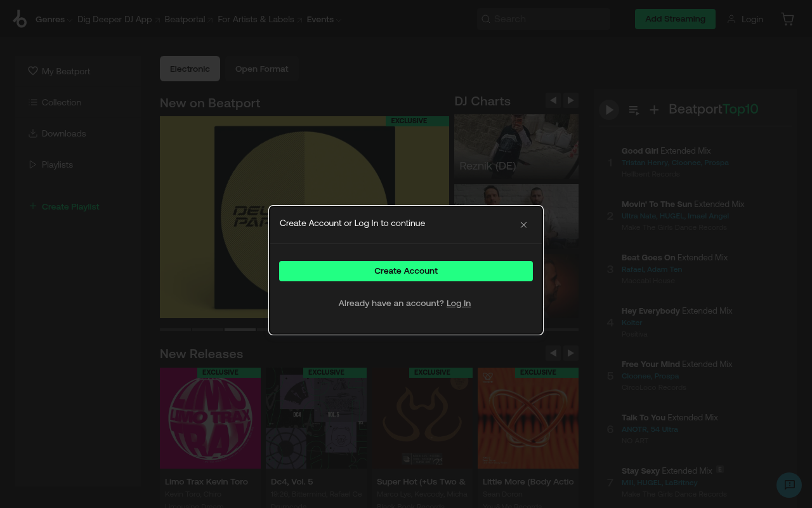This screenshot has height=508, width=812.
Task: Go to next DJ Charts slide
Action: pos(571,100)
